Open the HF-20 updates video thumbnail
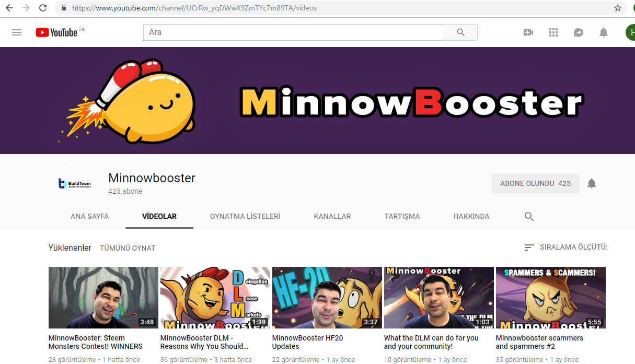 click(327, 298)
